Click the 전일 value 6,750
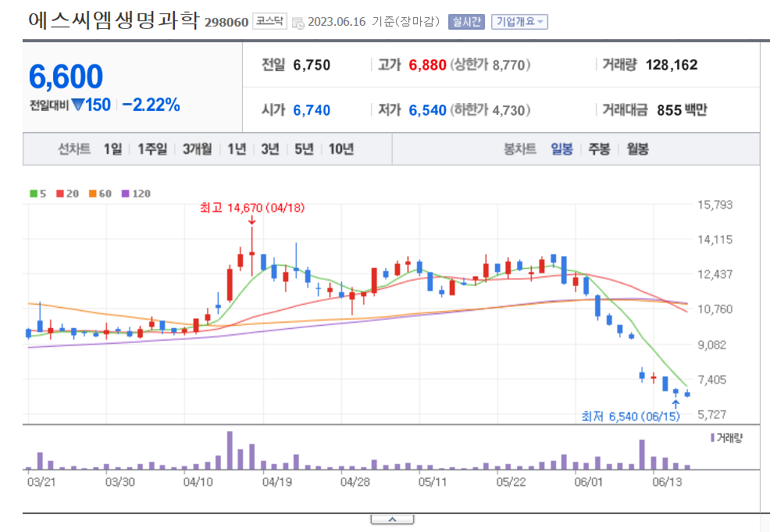Viewport: 770px width, 532px height. 312,65
